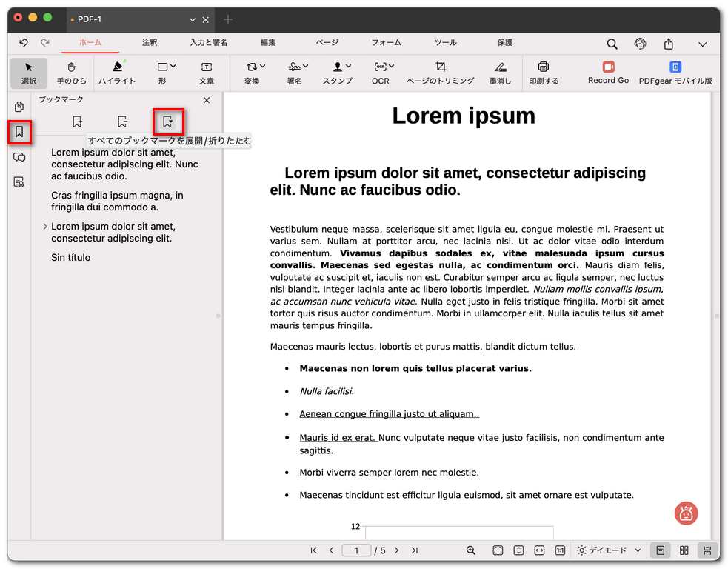Click the OCR tool icon
728x569 pixels.
[x=380, y=73]
